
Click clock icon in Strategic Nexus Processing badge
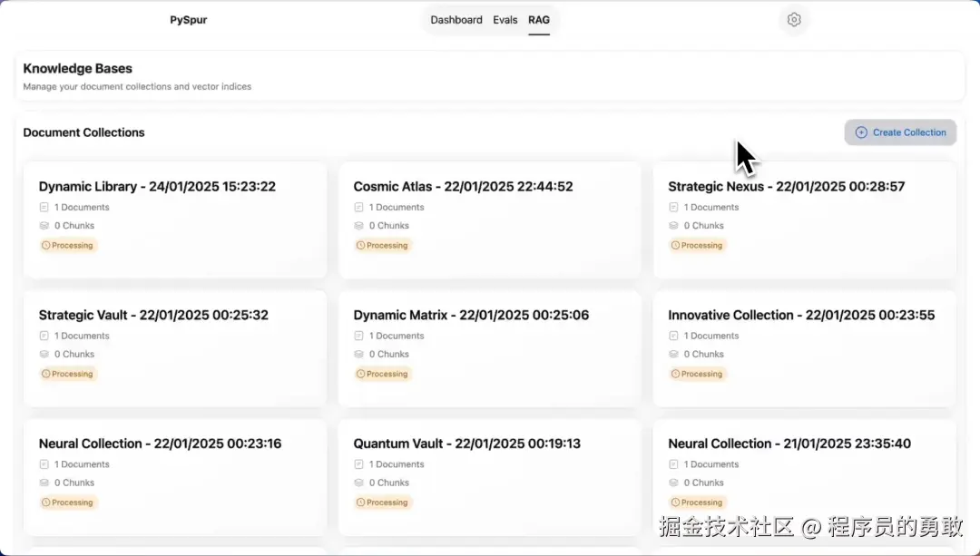pyautogui.click(x=675, y=246)
